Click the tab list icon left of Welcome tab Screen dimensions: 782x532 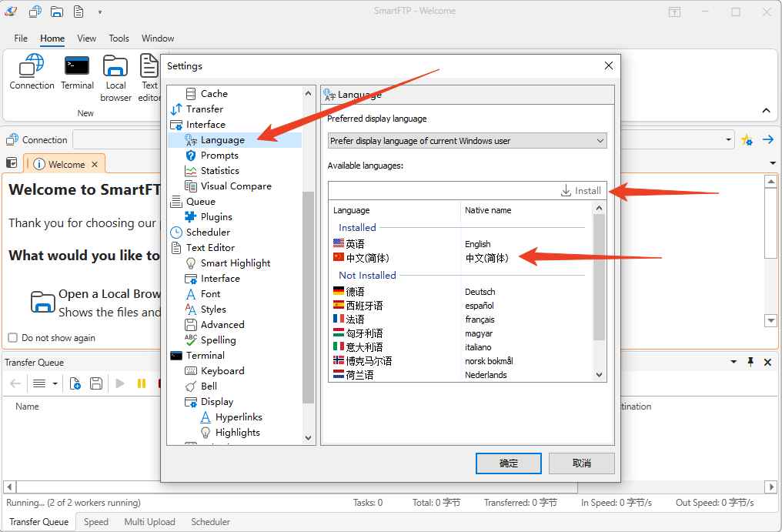tap(12, 162)
